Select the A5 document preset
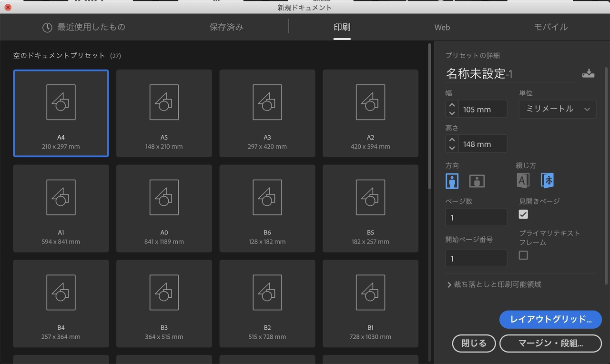610x364 pixels. [164, 113]
